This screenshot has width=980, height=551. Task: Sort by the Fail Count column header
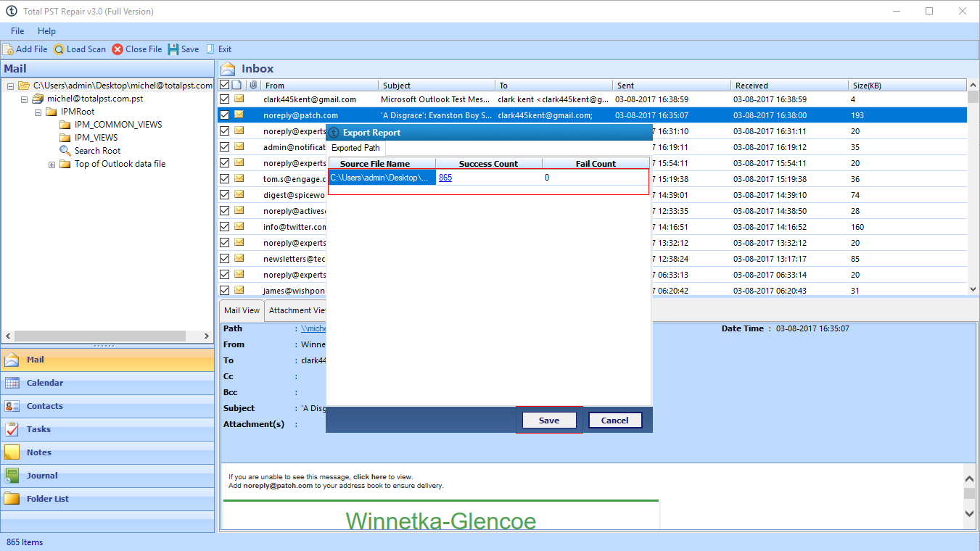coord(596,164)
